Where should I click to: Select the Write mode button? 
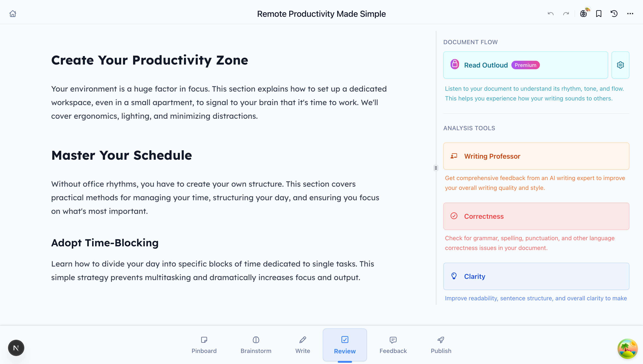(302, 345)
